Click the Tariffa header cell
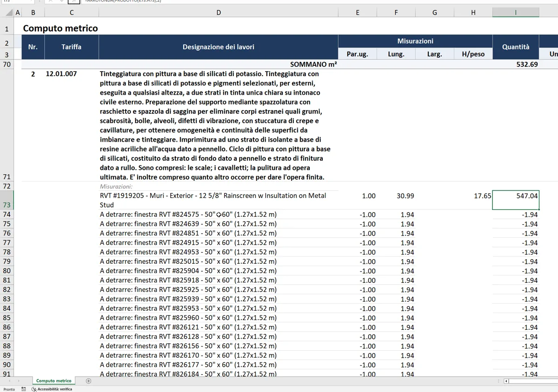This screenshot has height=392, width=558. 72,47
